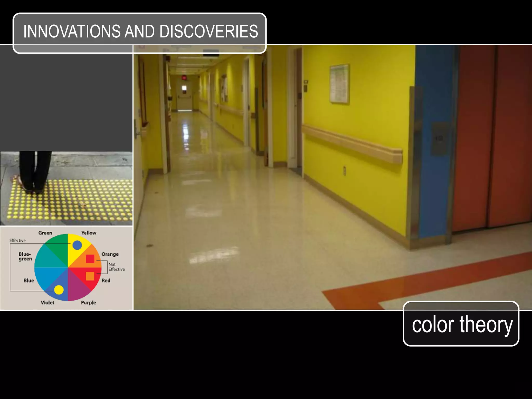Click the red exit sign down hallway
The image size is (532, 399).
(184, 77)
